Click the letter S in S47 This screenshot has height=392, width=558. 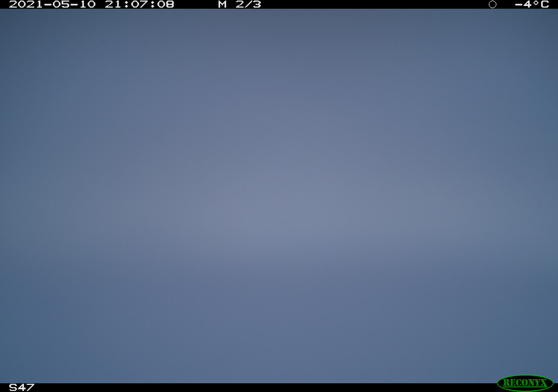coord(13,387)
